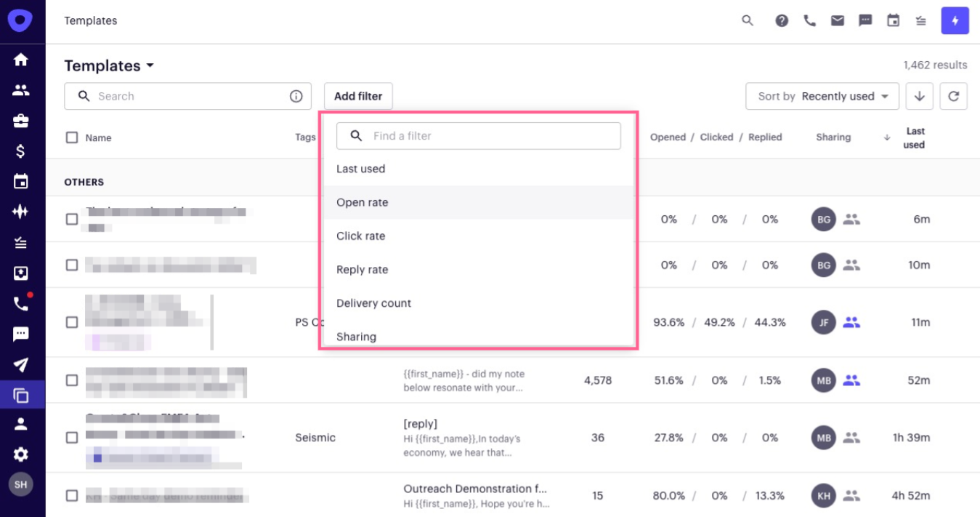Click the Sharing column header
The image size is (980, 517).
(x=833, y=137)
